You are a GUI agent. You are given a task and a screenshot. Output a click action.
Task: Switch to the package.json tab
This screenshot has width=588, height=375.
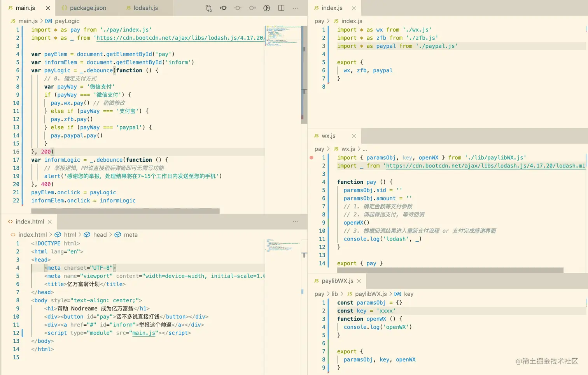tap(88, 8)
